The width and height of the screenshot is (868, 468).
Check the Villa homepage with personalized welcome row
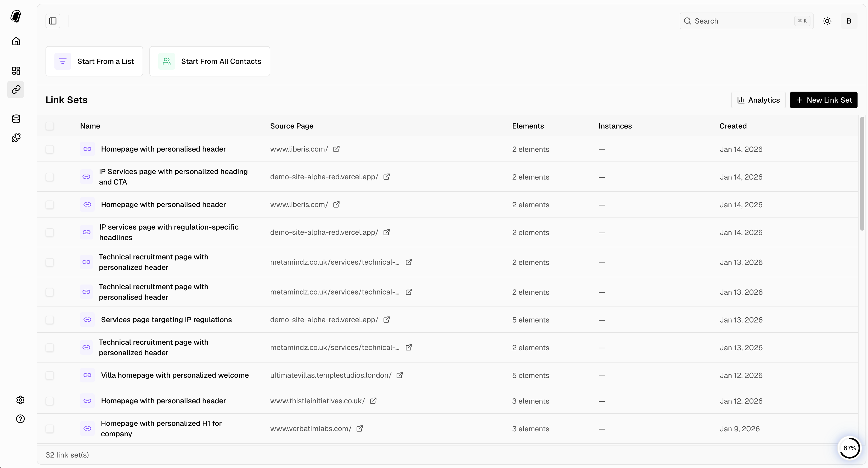click(50, 375)
